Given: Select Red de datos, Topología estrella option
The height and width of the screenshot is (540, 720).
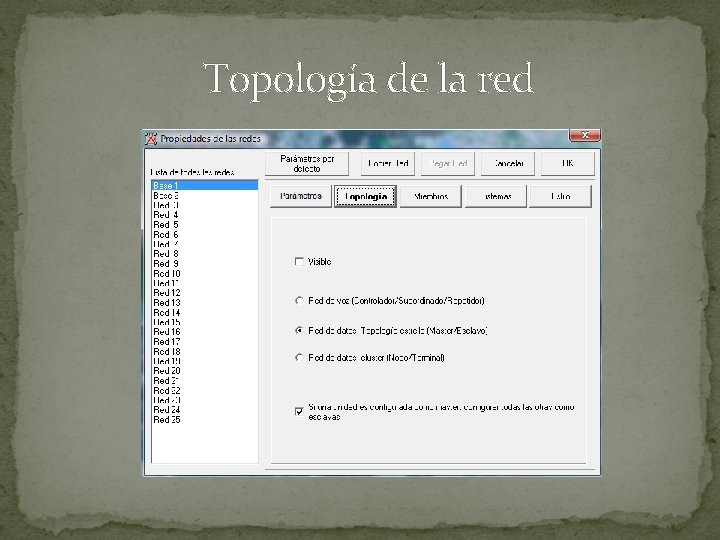Looking at the screenshot, I should (299, 331).
